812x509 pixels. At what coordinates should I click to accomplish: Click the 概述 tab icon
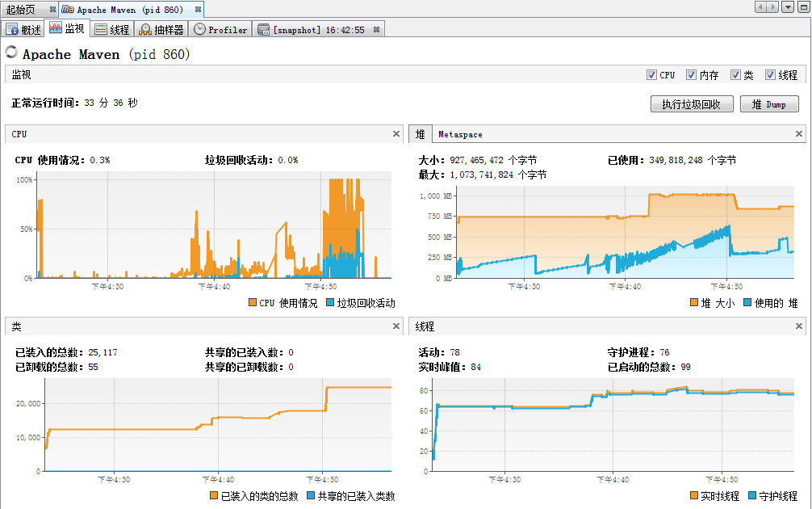click(x=12, y=30)
